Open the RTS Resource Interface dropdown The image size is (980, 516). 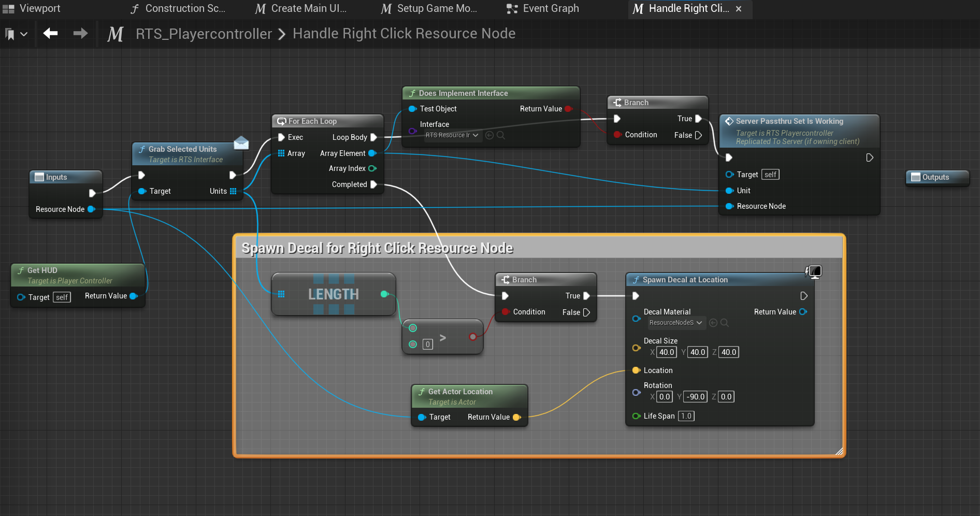point(452,135)
